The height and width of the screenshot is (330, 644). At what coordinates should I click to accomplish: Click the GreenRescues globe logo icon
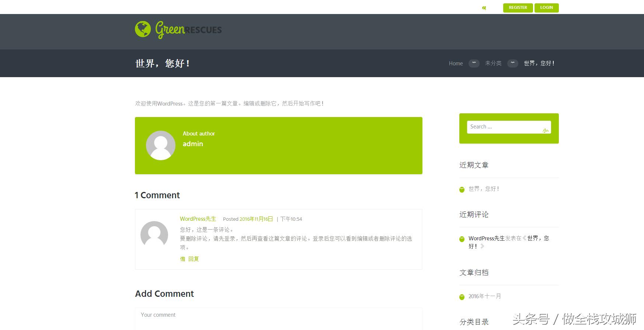click(x=143, y=29)
